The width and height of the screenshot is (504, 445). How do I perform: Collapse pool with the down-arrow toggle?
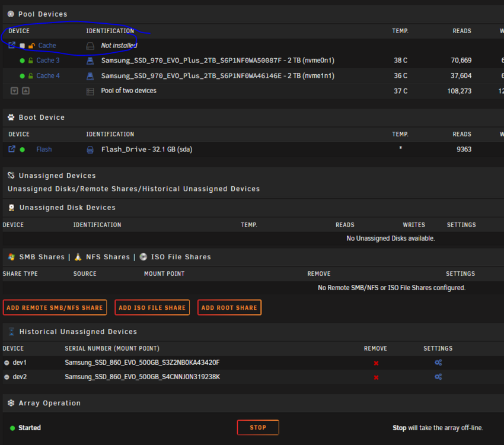point(14,91)
